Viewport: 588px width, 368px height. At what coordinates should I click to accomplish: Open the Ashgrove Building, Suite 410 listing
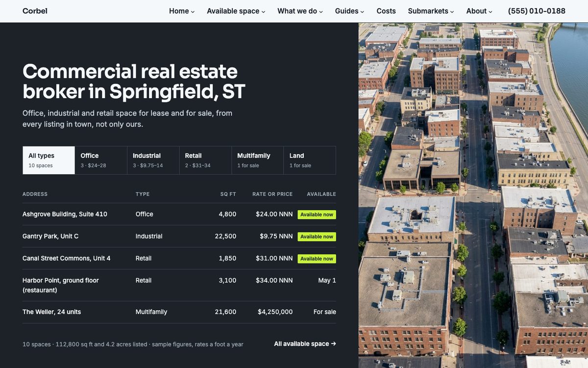(x=65, y=214)
